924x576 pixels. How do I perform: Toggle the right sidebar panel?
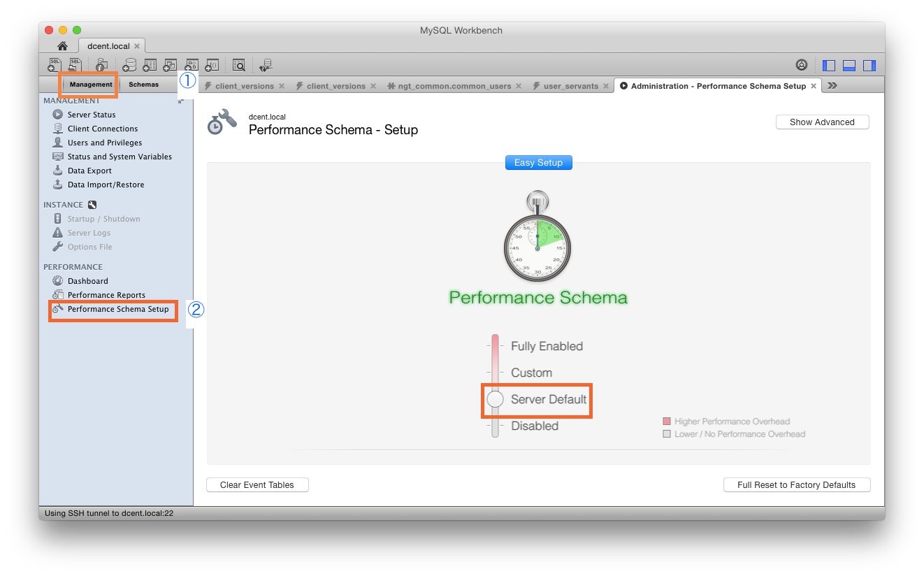pos(869,66)
